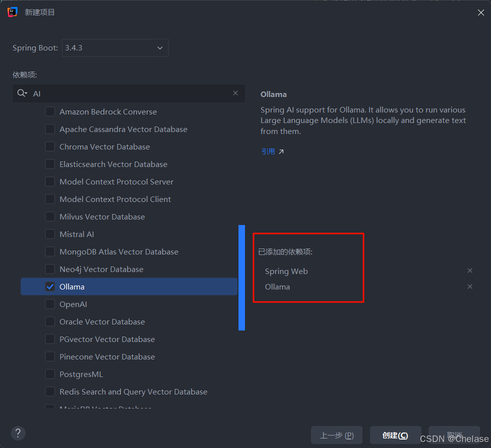Viewport: 491px width, 448px height.
Task: Click the help question mark icon
Action: tap(18, 433)
